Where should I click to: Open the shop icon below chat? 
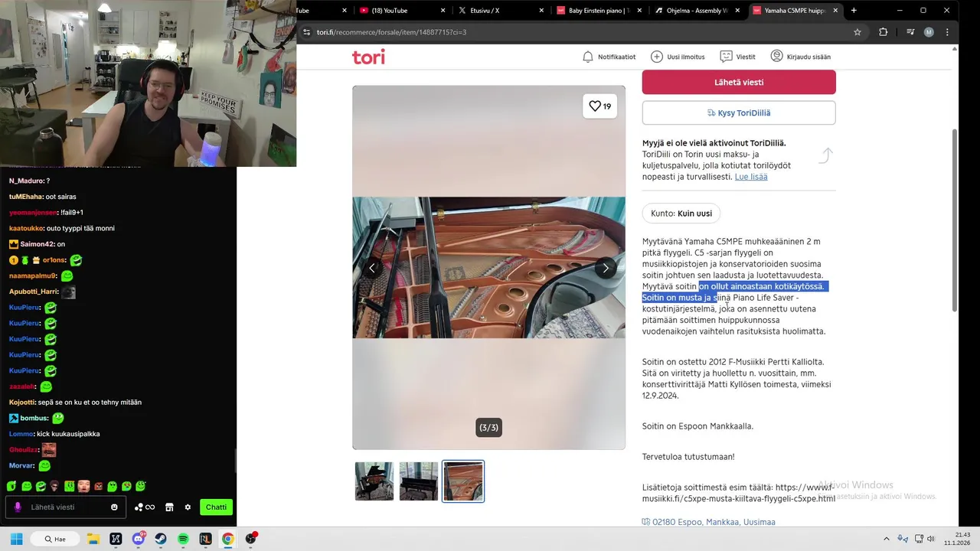(169, 507)
